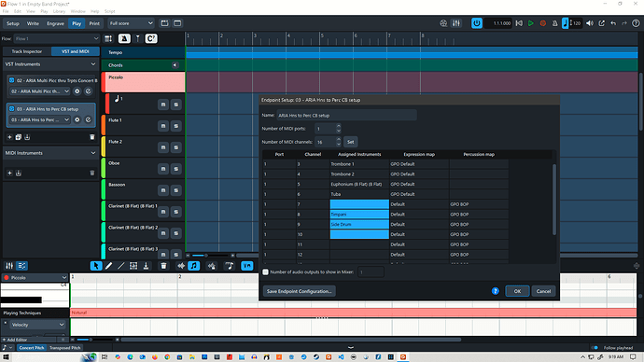Screen dimensions: 644x362
Task: Click the Record button in transport
Action: pos(543,23)
